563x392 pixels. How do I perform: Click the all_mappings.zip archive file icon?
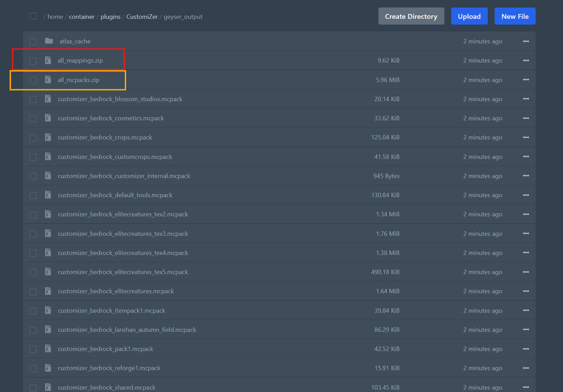[x=48, y=60]
